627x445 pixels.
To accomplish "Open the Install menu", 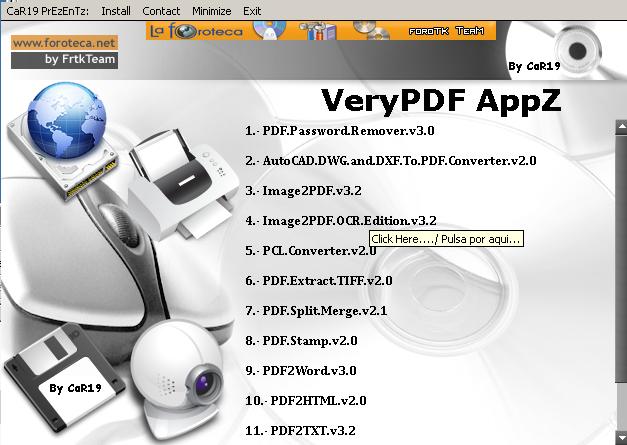I will [x=116, y=10].
